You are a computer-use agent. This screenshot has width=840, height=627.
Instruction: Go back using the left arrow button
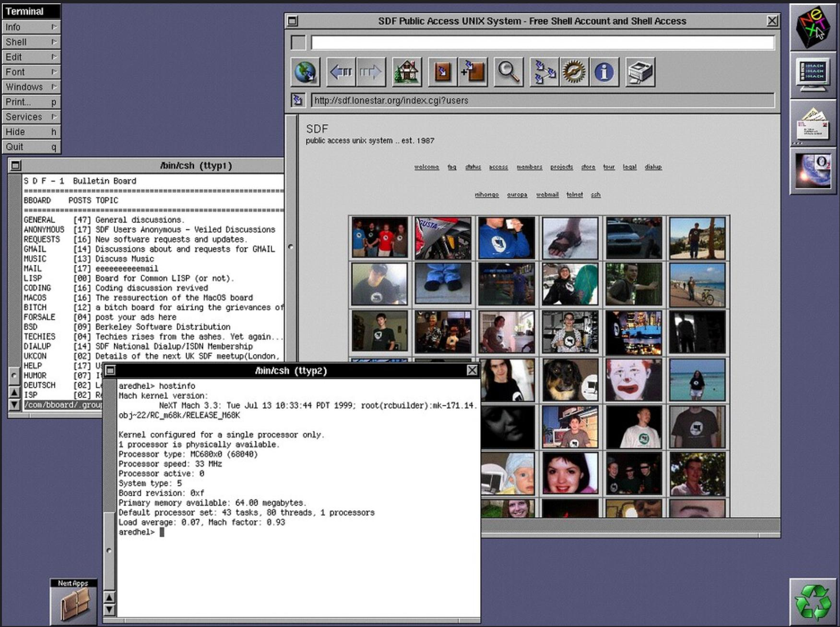click(341, 72)
